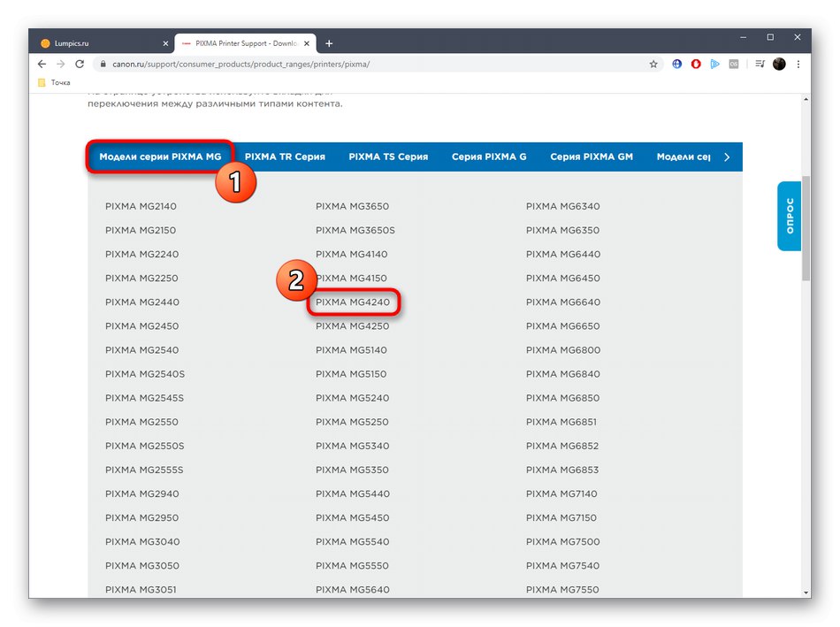Show more series with the right chevron
This screenshot has width=840, height=627.
727,157
